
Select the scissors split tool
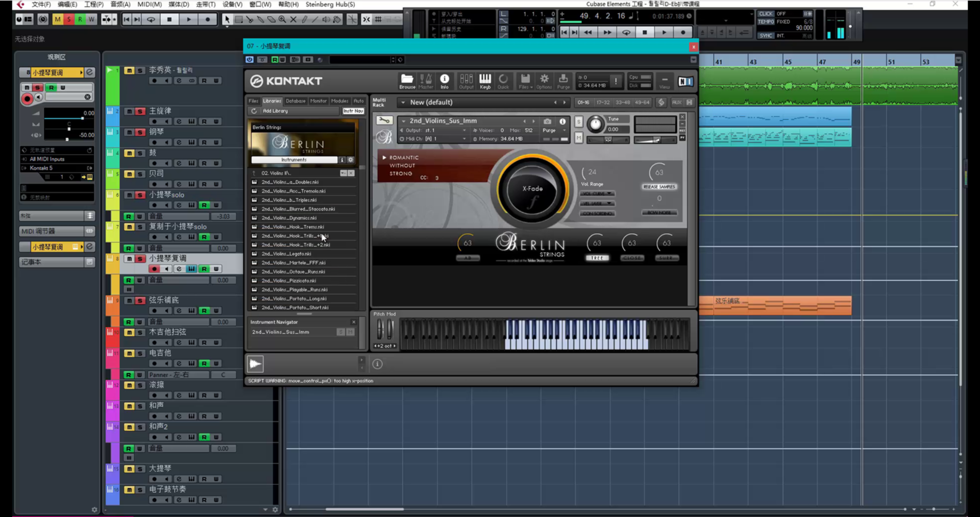pyautogui.click(x=250, y=19)
